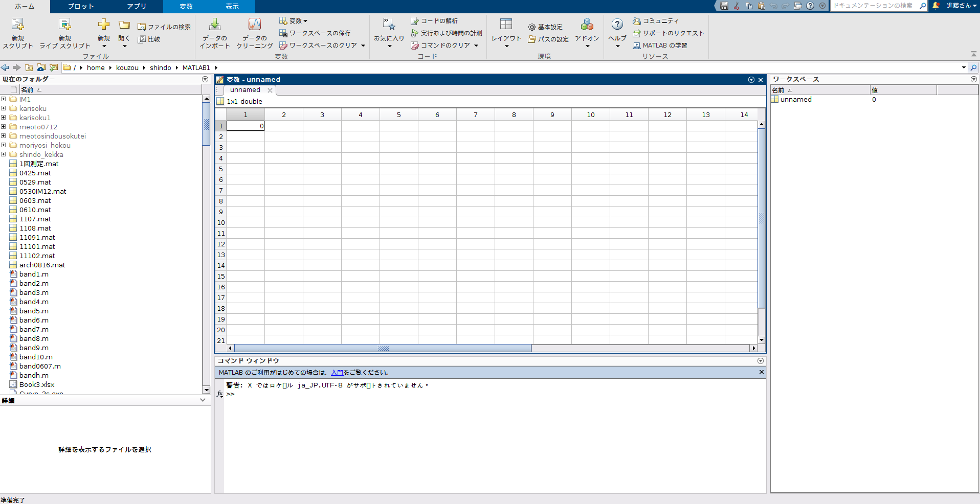Start 実行および時間の計測 profiler

coord(447,33)
